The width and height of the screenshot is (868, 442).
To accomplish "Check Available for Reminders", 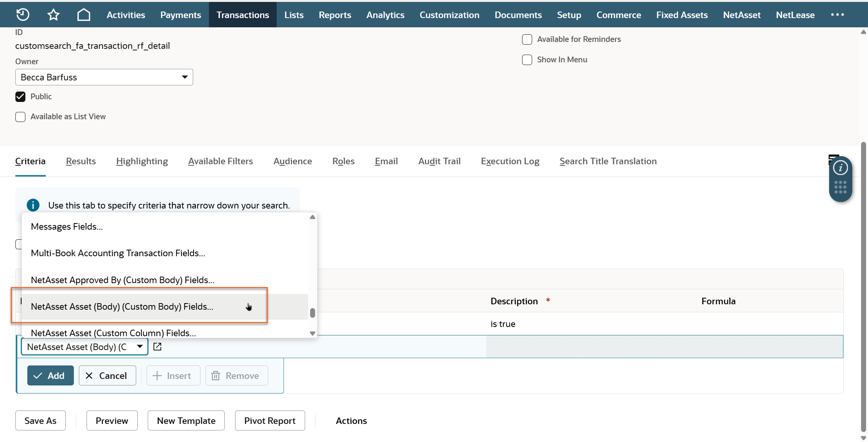I will 527,39.
